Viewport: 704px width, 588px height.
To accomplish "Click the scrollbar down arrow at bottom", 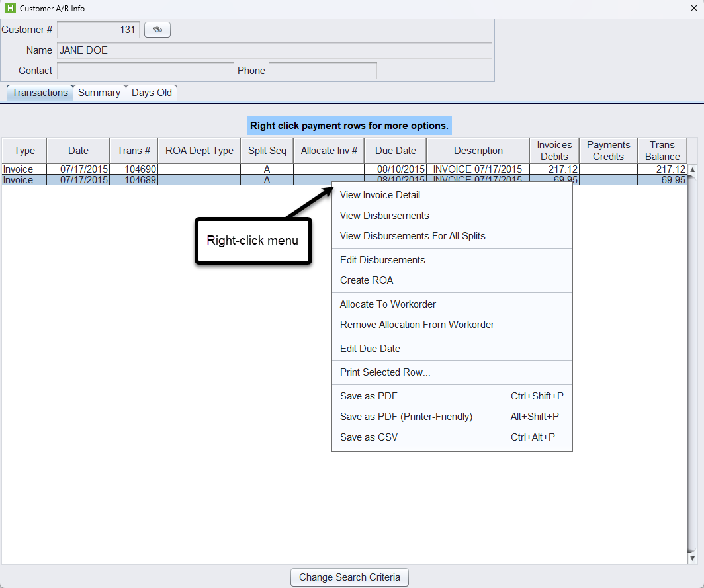I will coord(693,559).
